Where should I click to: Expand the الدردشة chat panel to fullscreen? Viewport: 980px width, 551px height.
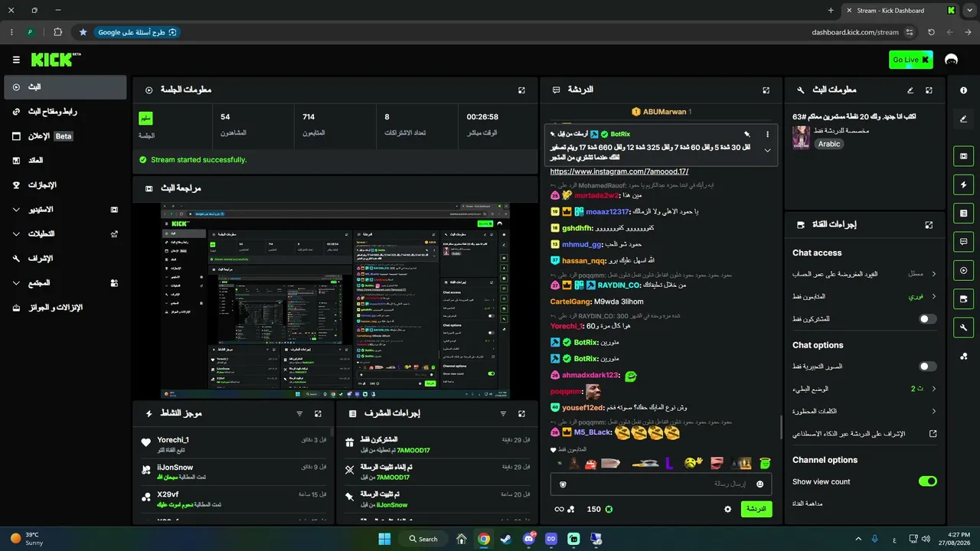pyautogui.click(x=766, y=90)
